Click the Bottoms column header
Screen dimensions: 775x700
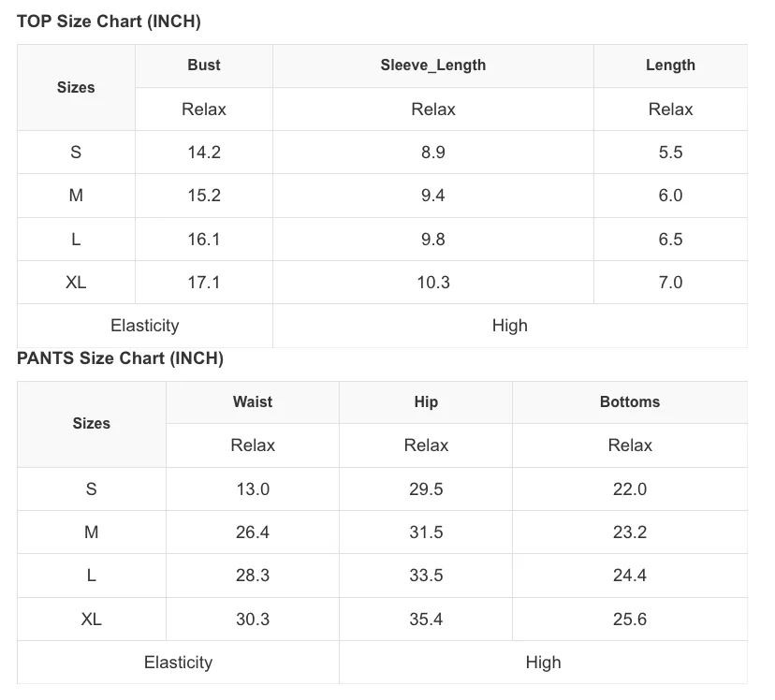(630, 401)
